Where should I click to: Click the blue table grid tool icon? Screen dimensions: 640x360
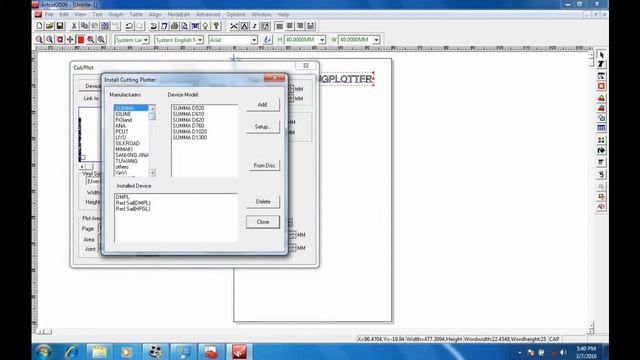tap(601, 128)
